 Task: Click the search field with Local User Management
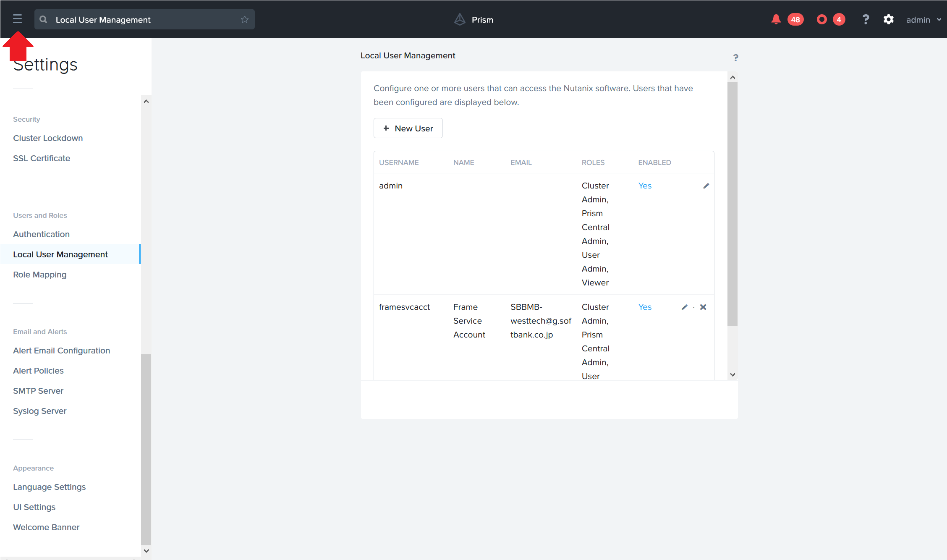[x=144, y=19]
